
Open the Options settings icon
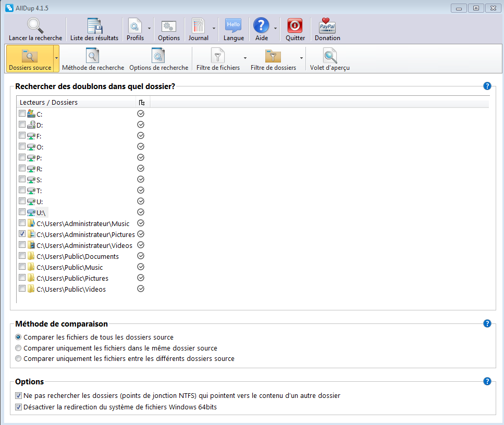pyautogui.click(x=168, y=26)
